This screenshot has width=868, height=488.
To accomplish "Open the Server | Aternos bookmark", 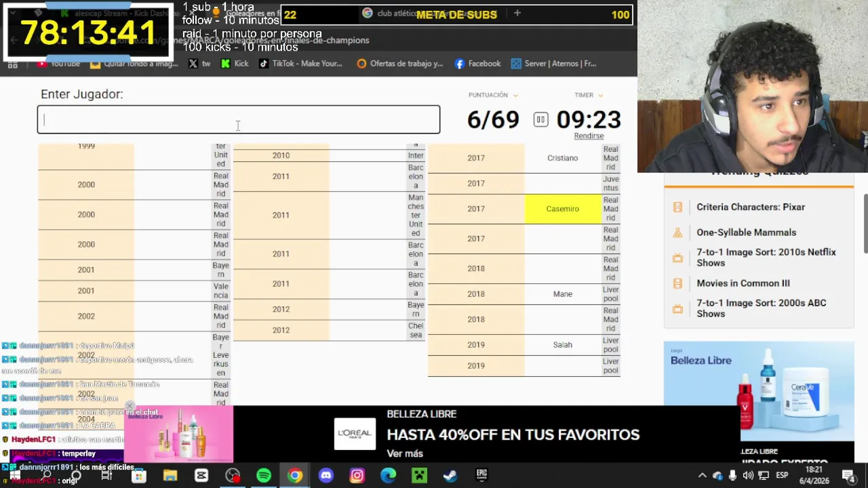I will [553, 64].
